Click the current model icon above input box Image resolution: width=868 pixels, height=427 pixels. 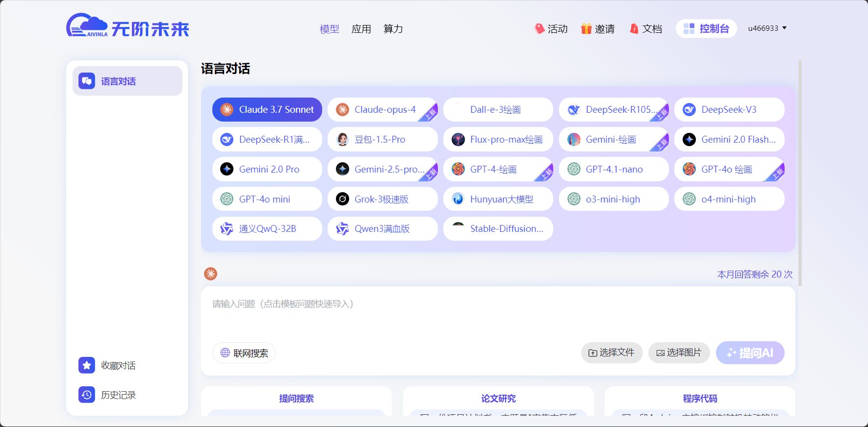point(210,274)
